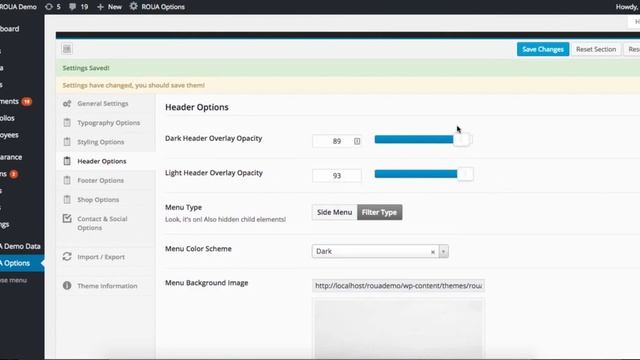Open the Header Options section
The image size is (640, 360).
(106, 161)
